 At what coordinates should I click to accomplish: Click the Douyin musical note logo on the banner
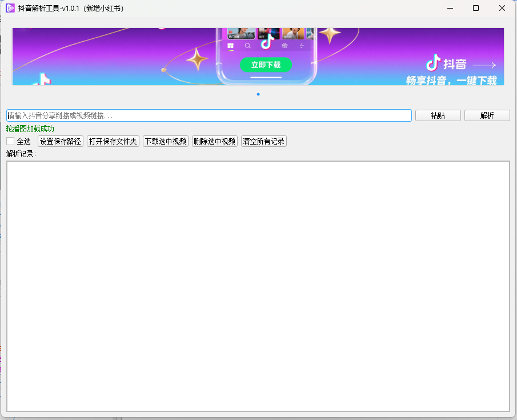[x=434, y=63]
